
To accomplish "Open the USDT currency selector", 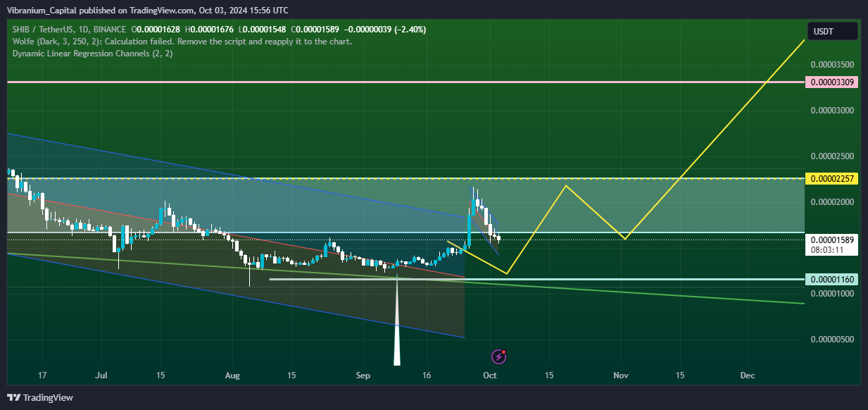I will pyautogui.click(x=833, y=31).
